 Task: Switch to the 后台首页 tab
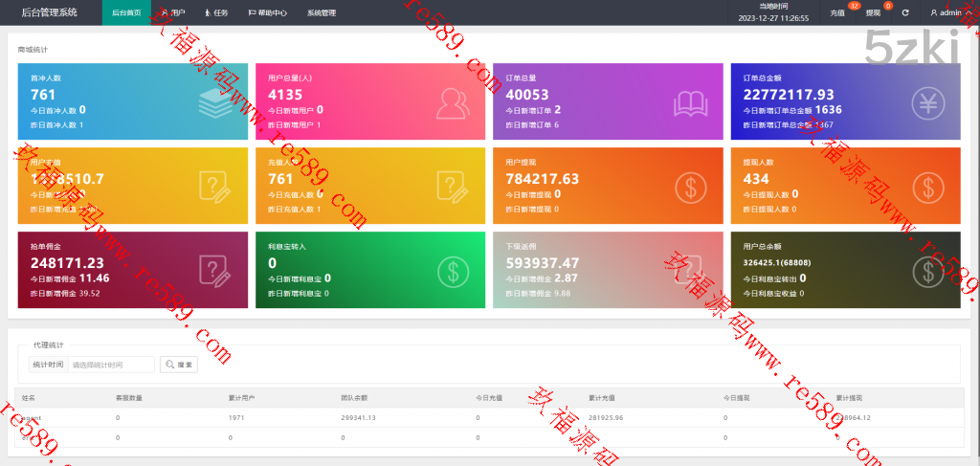point(126,13)
